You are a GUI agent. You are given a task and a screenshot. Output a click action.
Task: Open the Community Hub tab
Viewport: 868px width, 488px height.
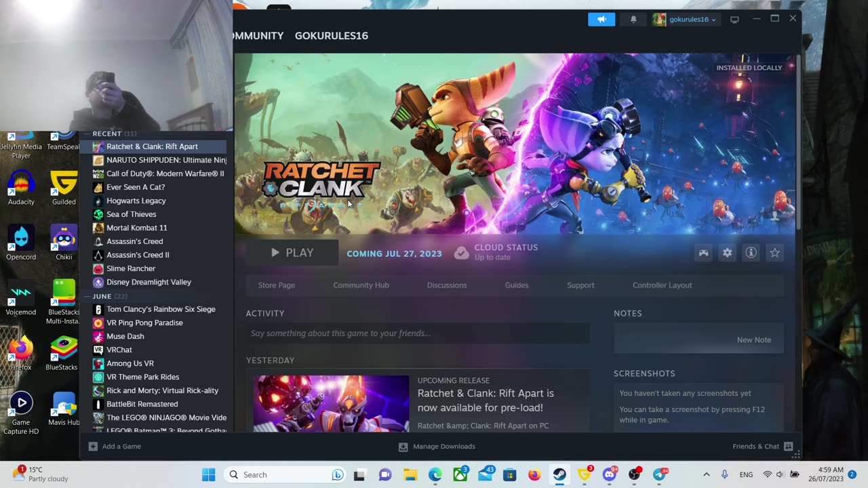click(x=361, y=285)
